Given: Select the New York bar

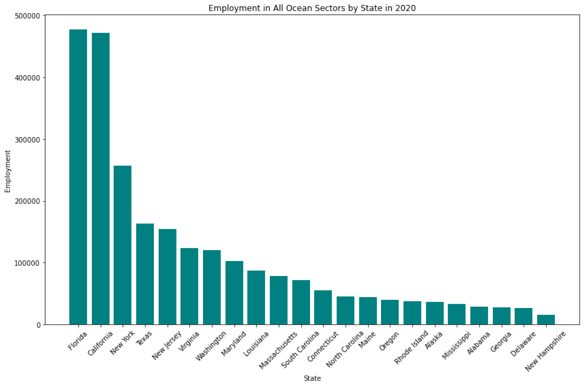Looking at the screenshot, I should pos(123,245).
